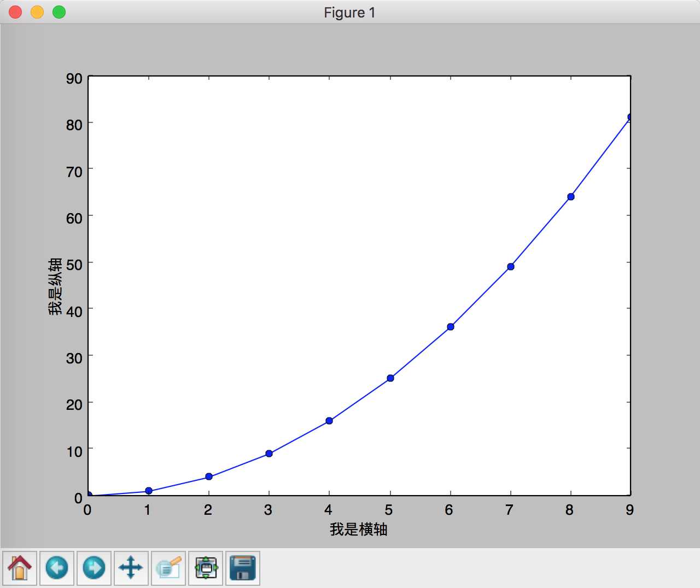Click the x-axis tick label 5
Image resolution: width=700 pixels, height=588 pixels.
tap(389, 510)
